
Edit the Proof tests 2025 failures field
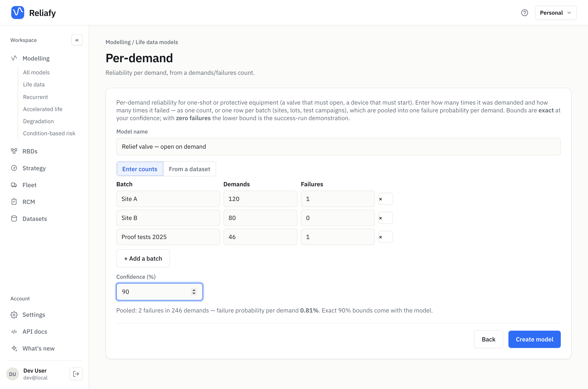click(x=338, y=237)
